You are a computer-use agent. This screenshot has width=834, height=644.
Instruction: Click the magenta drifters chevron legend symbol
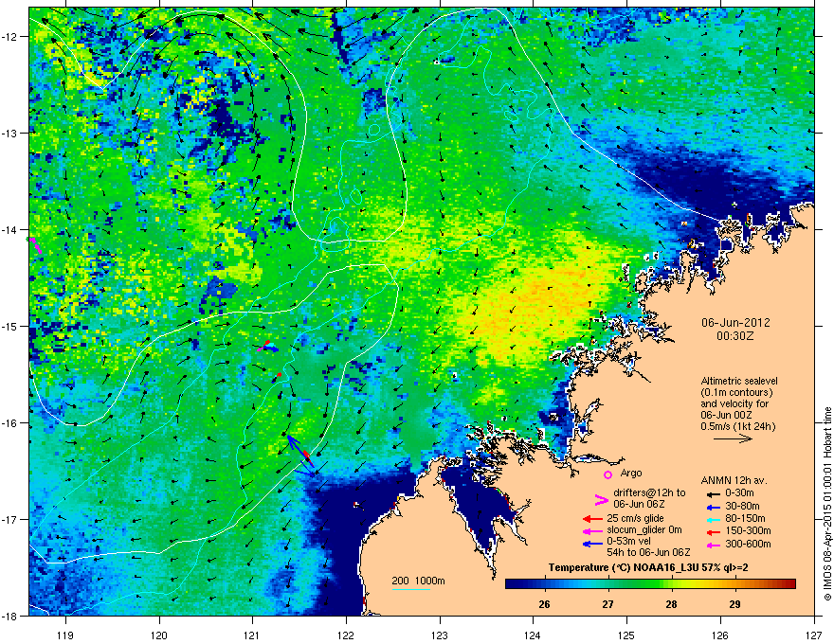(x=601, y=499)
